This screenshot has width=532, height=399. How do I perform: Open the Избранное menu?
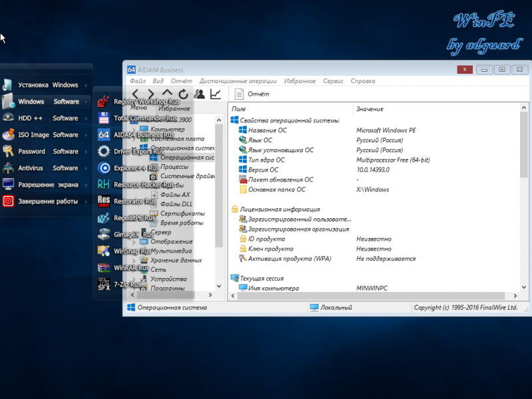[x=300, y=80]
